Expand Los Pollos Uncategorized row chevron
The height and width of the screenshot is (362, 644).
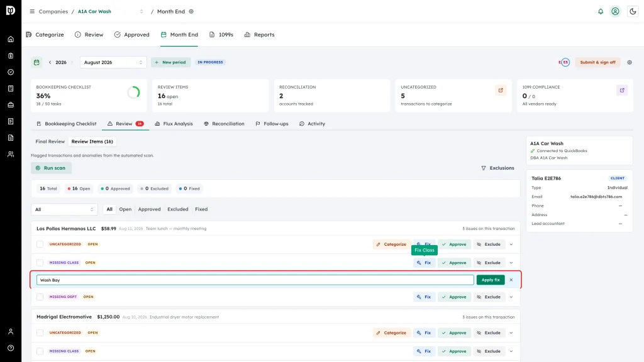[x=511, y=244]
